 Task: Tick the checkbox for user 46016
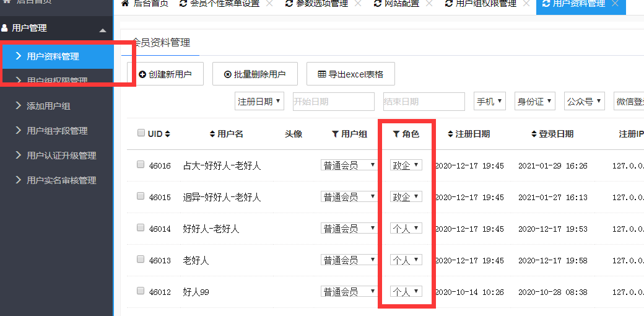[x=141, y=165]
